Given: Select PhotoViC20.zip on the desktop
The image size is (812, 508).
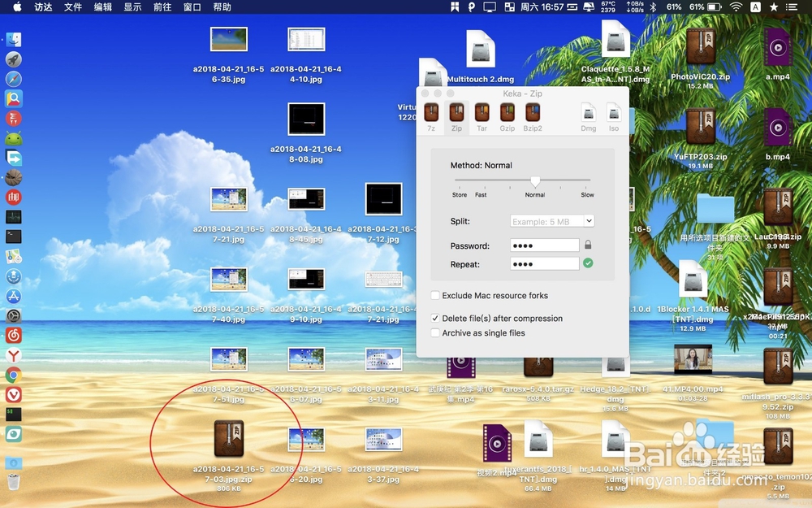Looking at the screenshot, I should coord(701,46).
